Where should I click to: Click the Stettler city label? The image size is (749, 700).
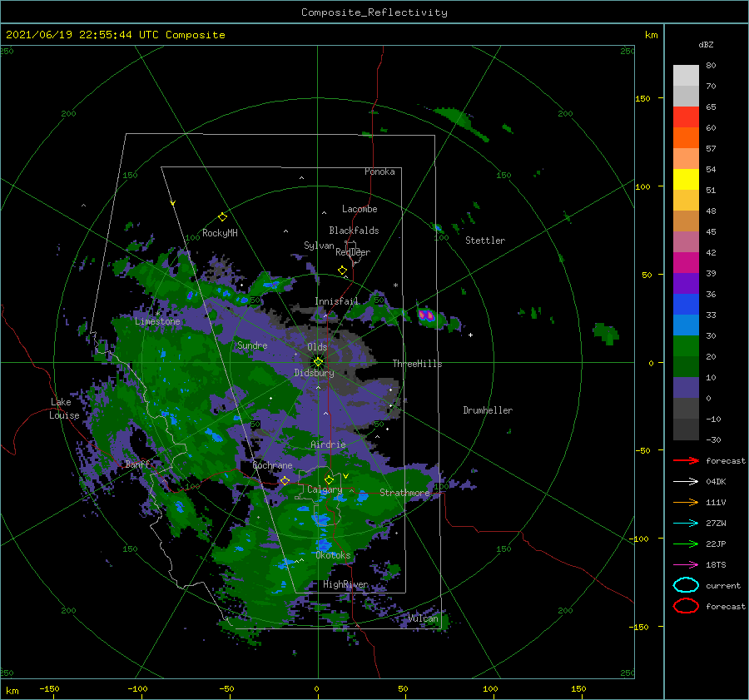tap(485, 241)
